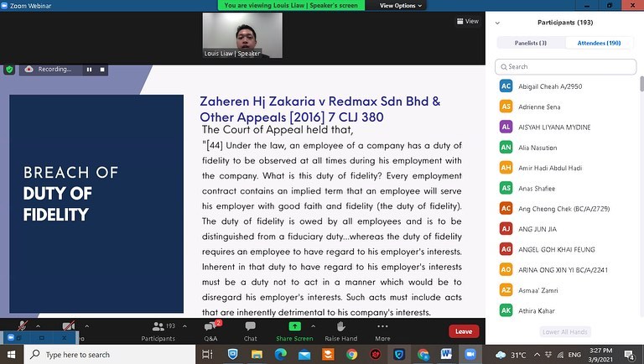
Task: Click Louis Liaw's speaker video thumbnail
Action: coord(242,34)
